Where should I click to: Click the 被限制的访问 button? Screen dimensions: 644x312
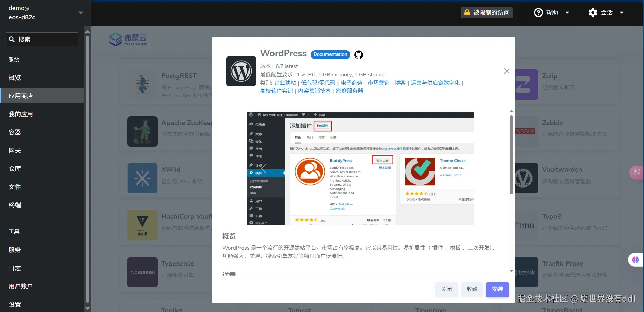click(487, 13)
